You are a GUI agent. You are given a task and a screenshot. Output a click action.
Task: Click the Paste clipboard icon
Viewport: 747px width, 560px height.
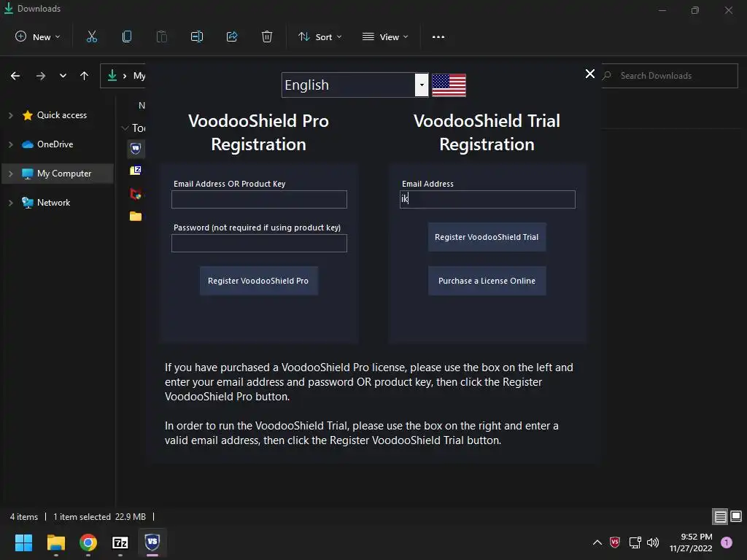(162, 36)
